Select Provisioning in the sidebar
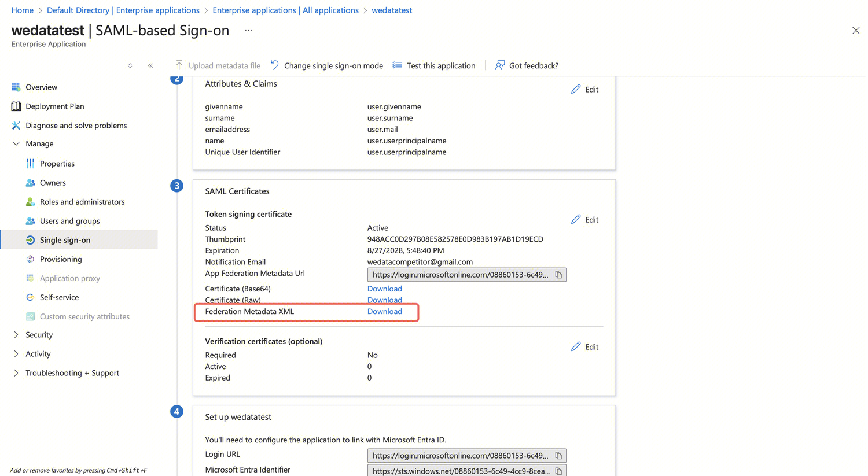 click(61, 259)
